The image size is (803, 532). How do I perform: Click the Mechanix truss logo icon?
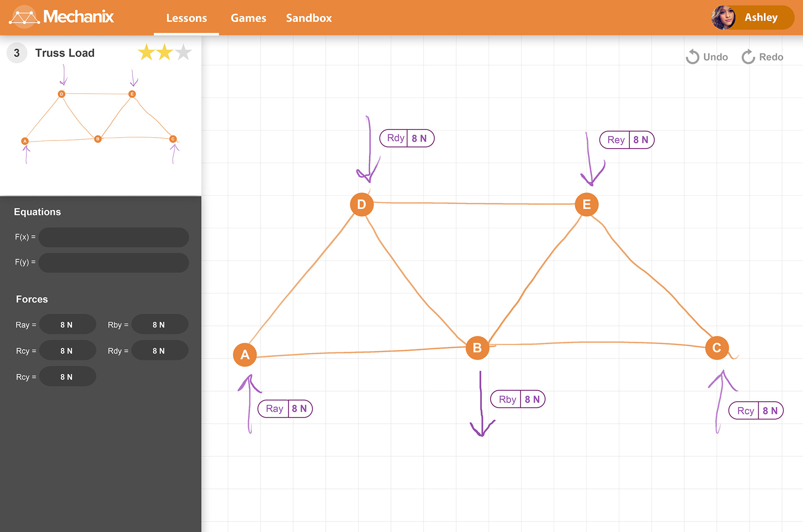point(24,17)
